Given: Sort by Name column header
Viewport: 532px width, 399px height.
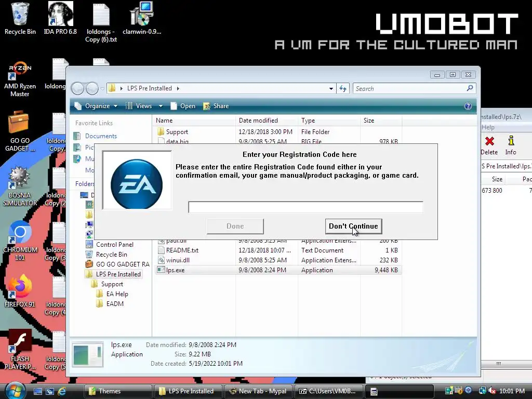Looking at the screenshot, I should [194, 121].
